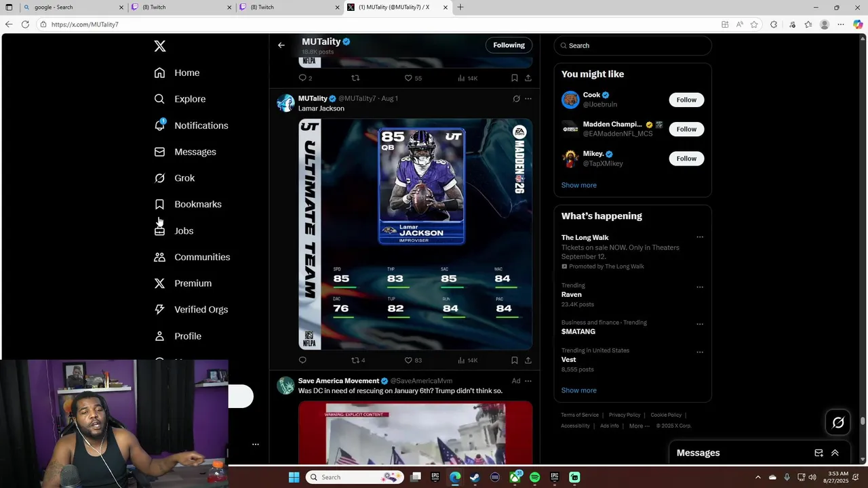Follow the Cook account
This screenshot has height=488, width=868.
[686, 100]
